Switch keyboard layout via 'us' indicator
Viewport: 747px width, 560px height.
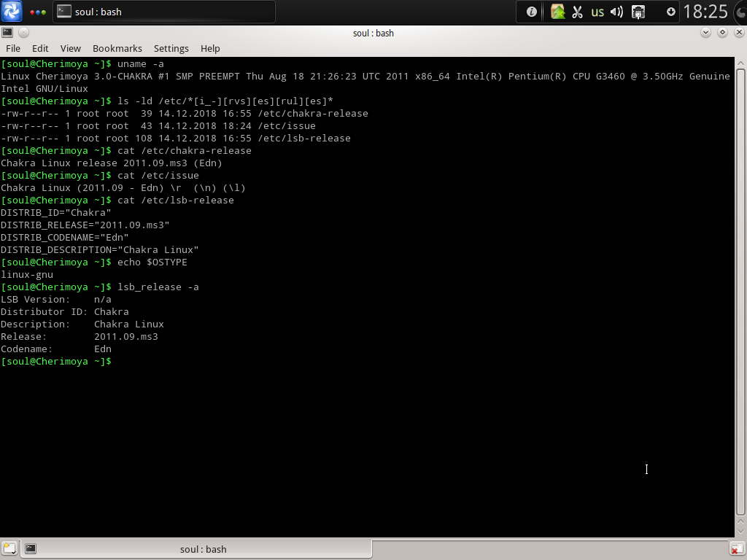coord(597,12)
